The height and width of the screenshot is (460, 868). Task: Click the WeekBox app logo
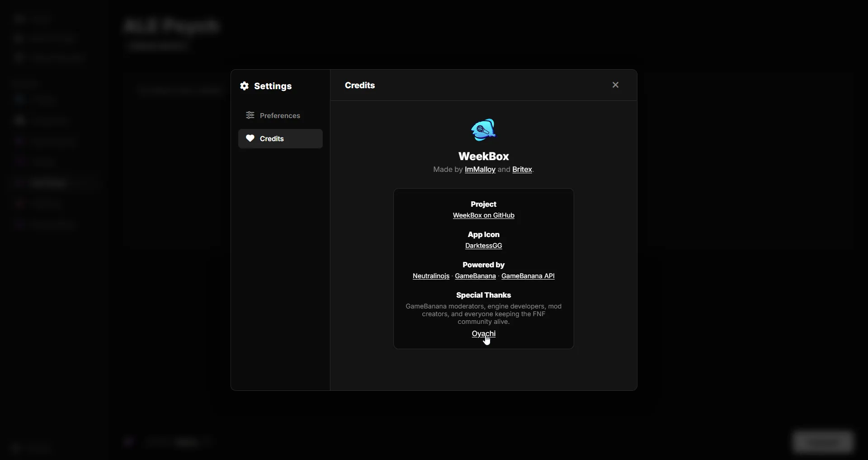click(x=484, y=130)
